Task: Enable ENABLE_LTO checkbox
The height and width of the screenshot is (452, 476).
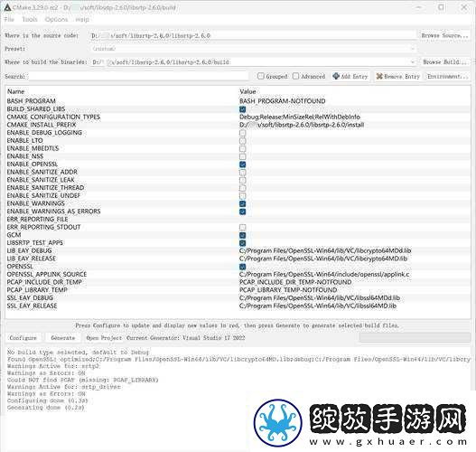Action: click(x=242, y=141)
